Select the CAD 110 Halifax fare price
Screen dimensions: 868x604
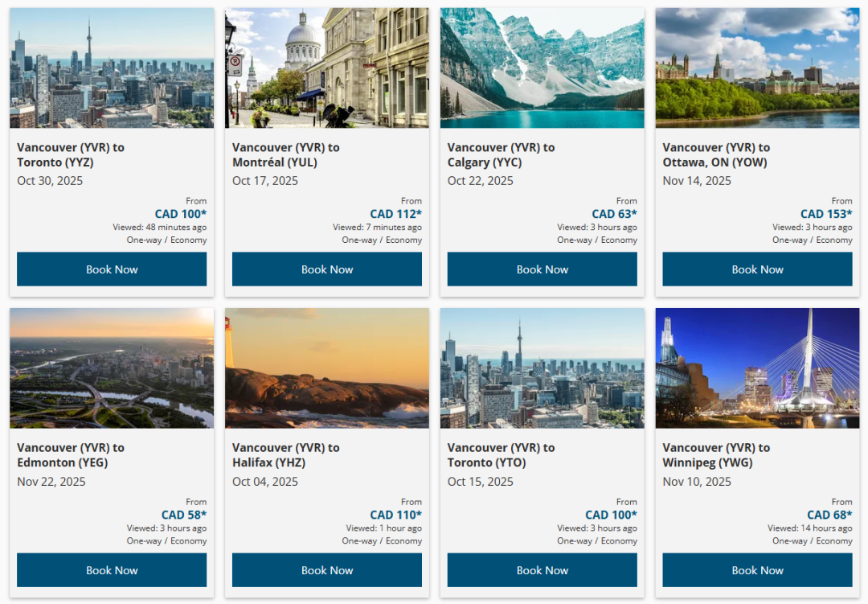395,515
